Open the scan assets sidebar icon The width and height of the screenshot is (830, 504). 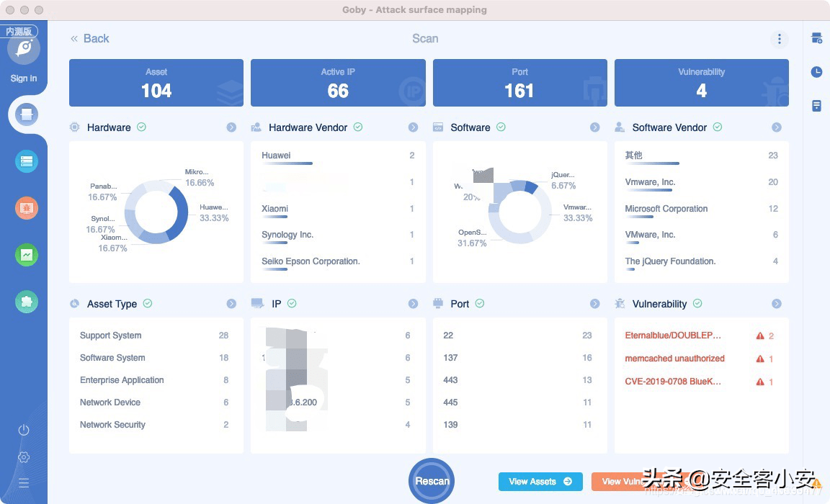[27, 114]
